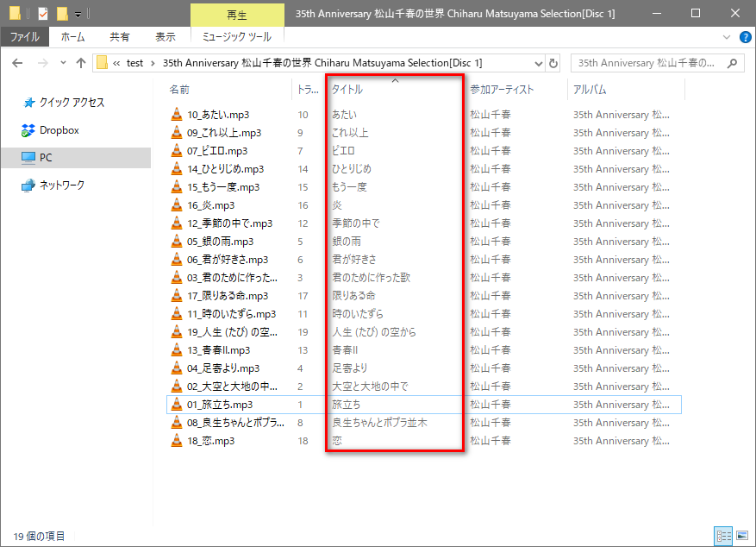Refresh the current folder view
The image size is (756, 547).
click(x=553, y=63)
